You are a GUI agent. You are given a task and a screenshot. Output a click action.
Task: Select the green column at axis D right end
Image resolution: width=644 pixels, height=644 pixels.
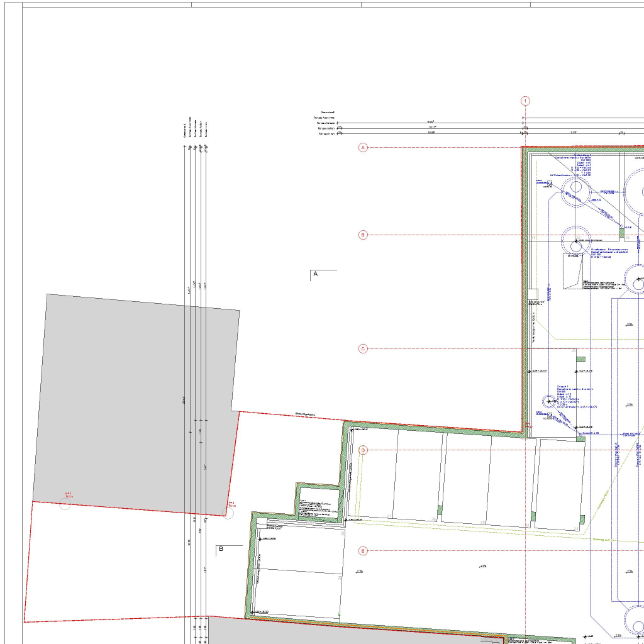(x=581, y=438)
